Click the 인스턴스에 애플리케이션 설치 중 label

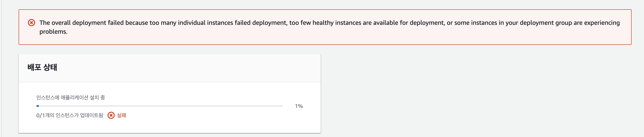coord(71,98)
